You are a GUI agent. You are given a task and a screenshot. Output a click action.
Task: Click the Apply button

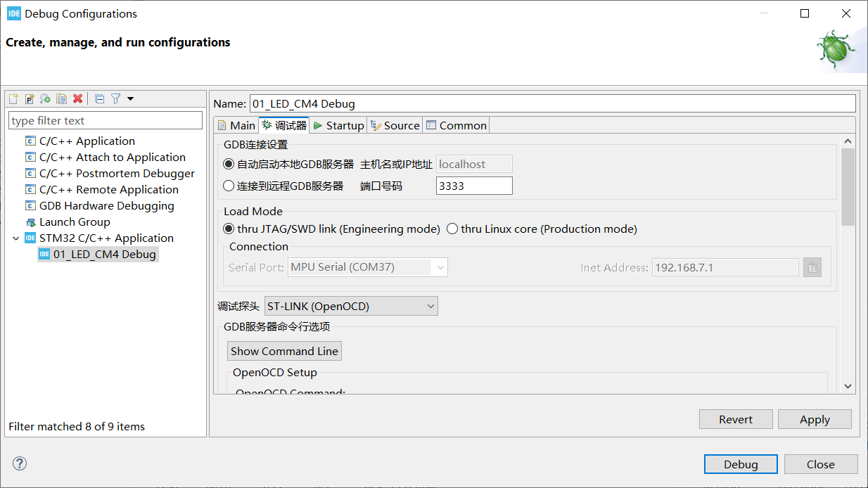pos(815,420)
